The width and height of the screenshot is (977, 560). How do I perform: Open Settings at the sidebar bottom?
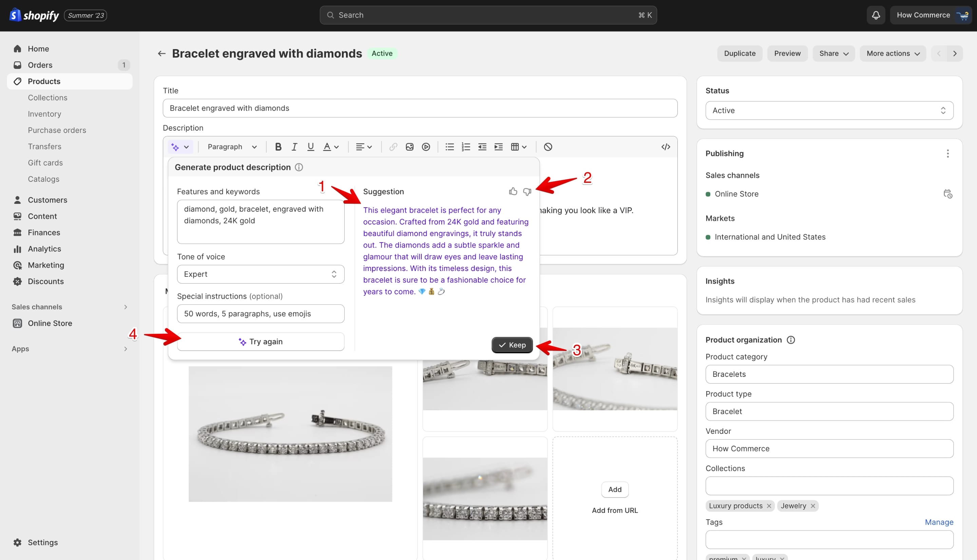[70, 543]
